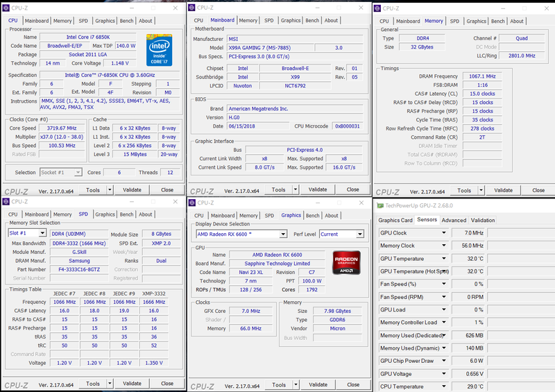Click the GPU Clock sensor graph bar
This screenshot has height=392, width=555.
click(x=521, y=232)
